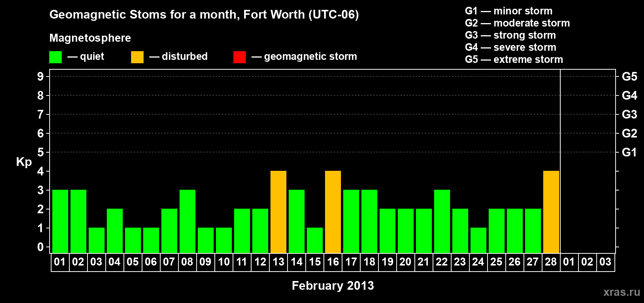Select the orange bar for February 16
The image size is (644, 303).
(333, 212)
